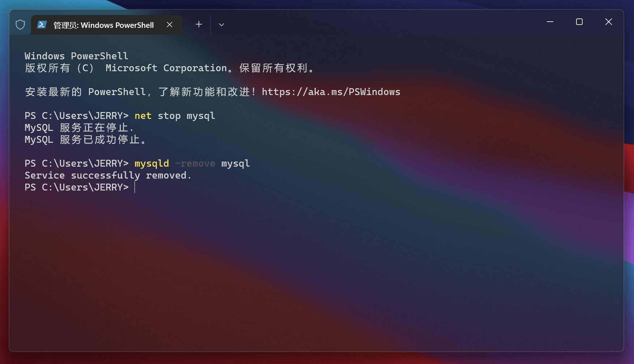This screenshot has height=364, width=634.
Task: Click the 'net stop mysql' command text
Action: click(x=175, y=116)
